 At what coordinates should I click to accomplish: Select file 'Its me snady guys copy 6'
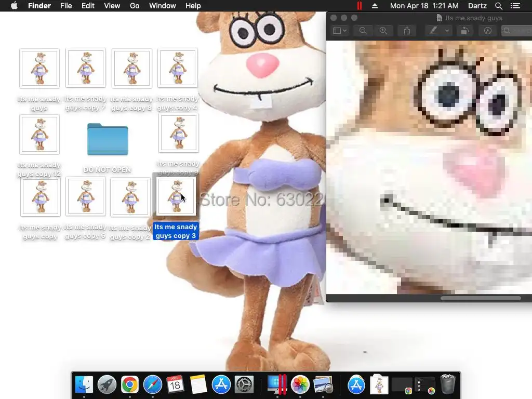point(86,196)
